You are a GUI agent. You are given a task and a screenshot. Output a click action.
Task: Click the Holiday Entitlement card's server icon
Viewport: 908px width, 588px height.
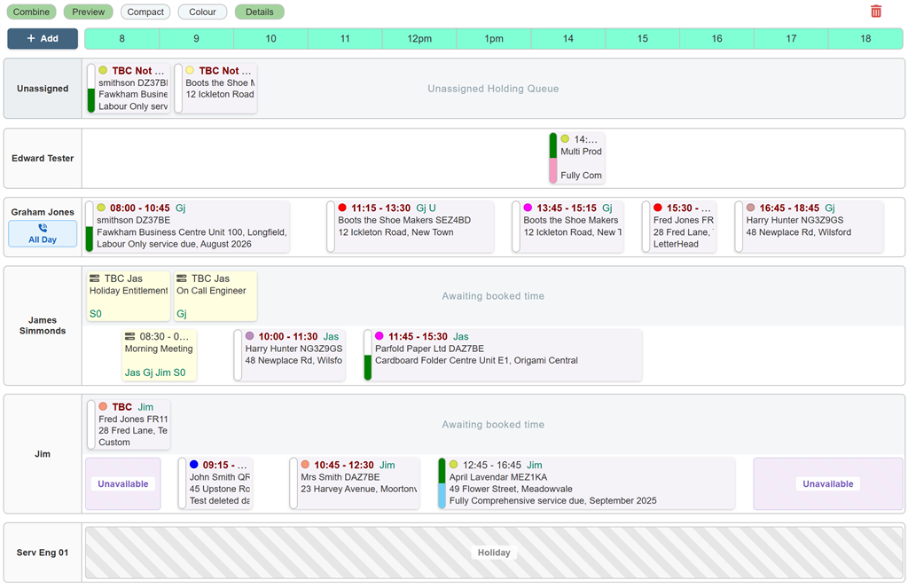94,278
